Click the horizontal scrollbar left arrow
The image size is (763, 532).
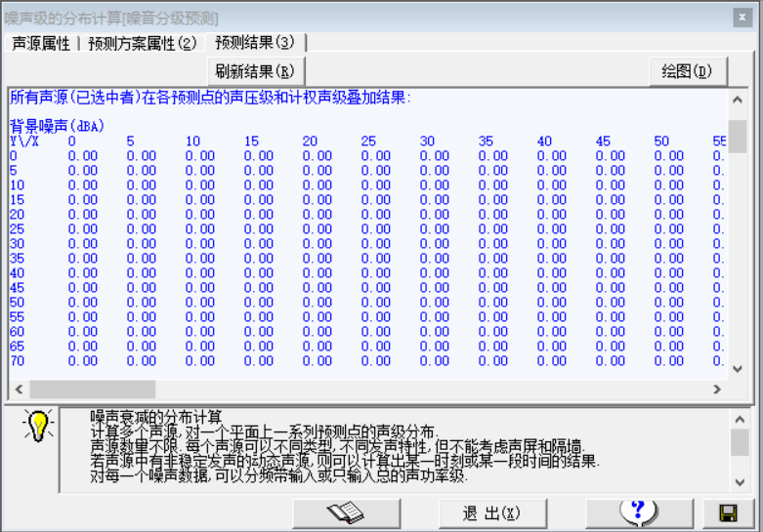[x=19, y=389]
